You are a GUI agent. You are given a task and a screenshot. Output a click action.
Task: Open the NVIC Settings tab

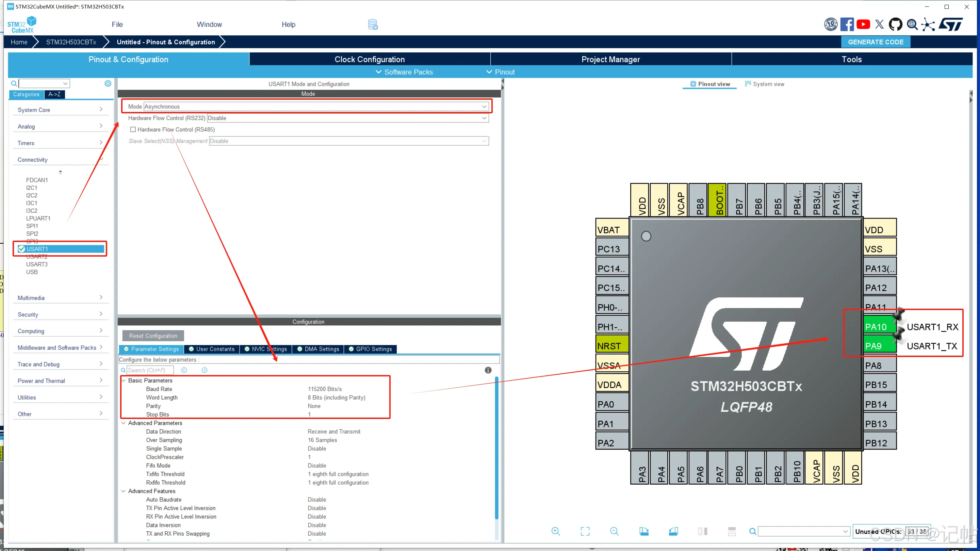[266, 349]
